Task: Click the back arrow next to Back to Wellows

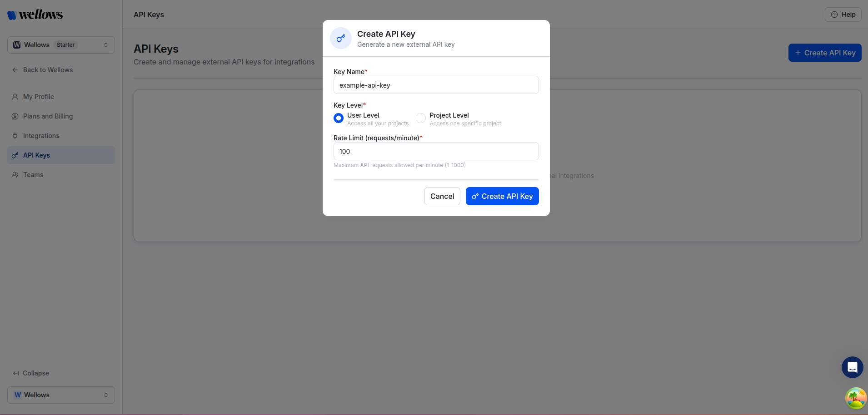Action: click(x=15, y=69)
